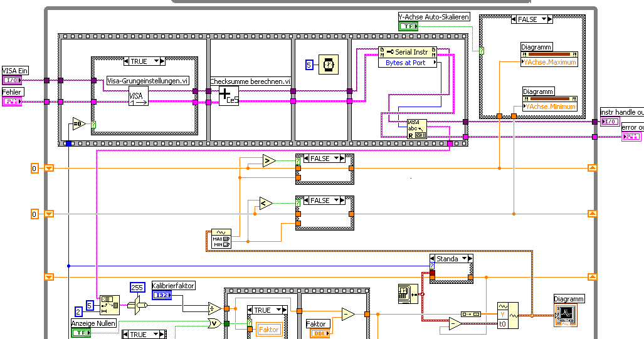Click the Fehler error cluster terminal

pos(12,102)
